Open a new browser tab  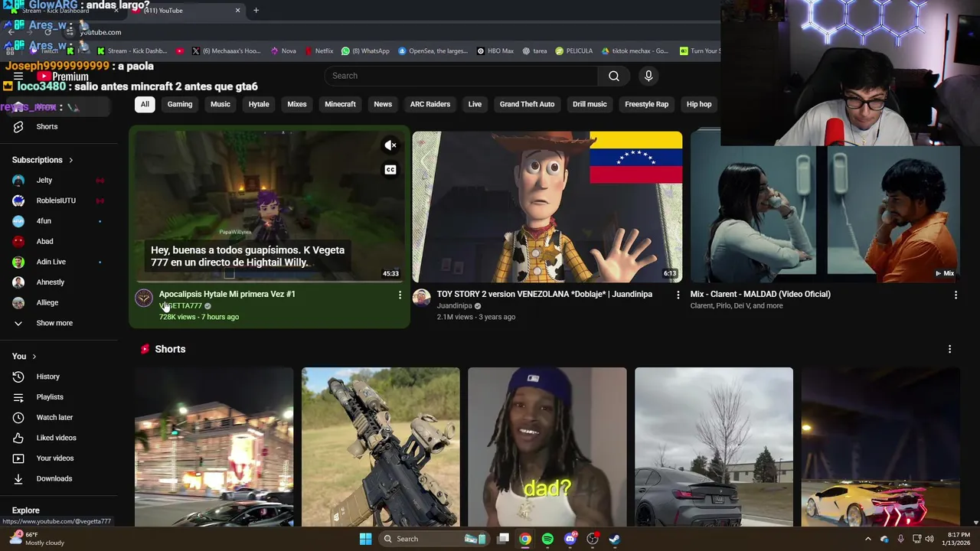pyautogui.click(x=256, y=11)
